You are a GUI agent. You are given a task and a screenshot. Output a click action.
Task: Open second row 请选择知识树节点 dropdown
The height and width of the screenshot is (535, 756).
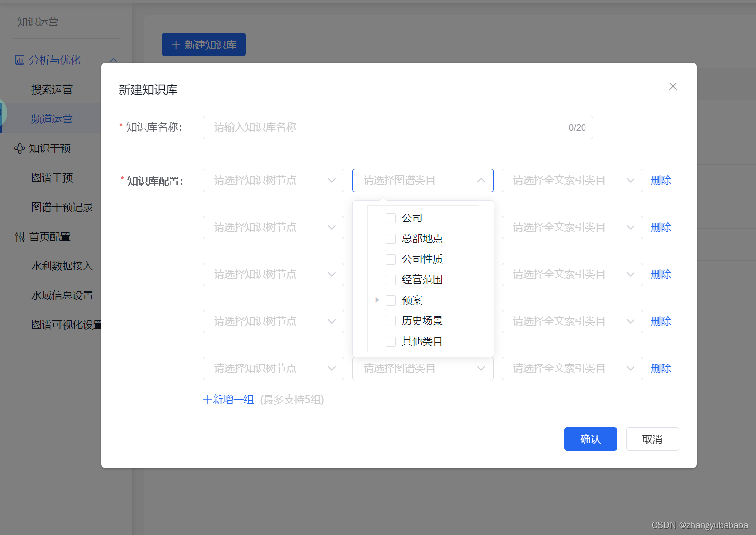click(273, 227)
